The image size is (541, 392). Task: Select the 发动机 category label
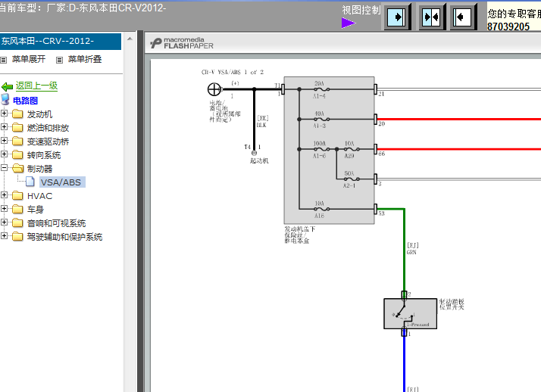39,114
